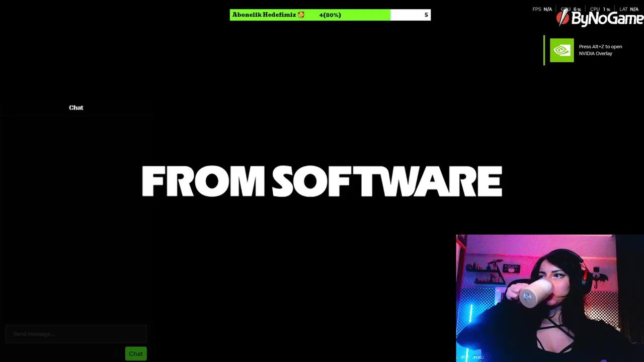Click the FPS N/A performance readout
Image resolution: width=644 pixels, height=362 pixels.
tap(542, 9)
